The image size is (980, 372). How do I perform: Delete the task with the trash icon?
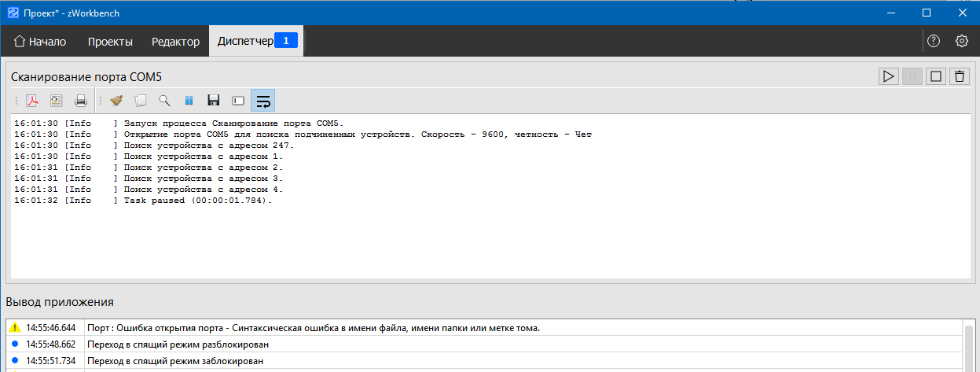(x=959, y=76)
